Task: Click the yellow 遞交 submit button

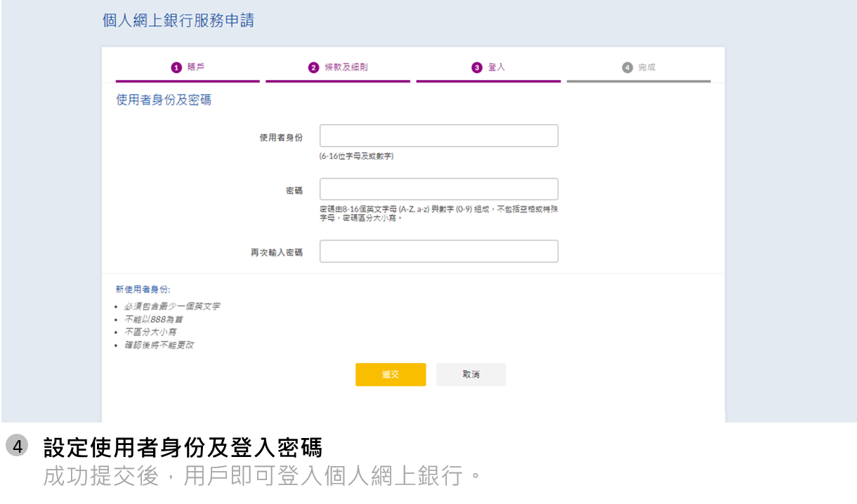Action: click(x=391, y=375)
